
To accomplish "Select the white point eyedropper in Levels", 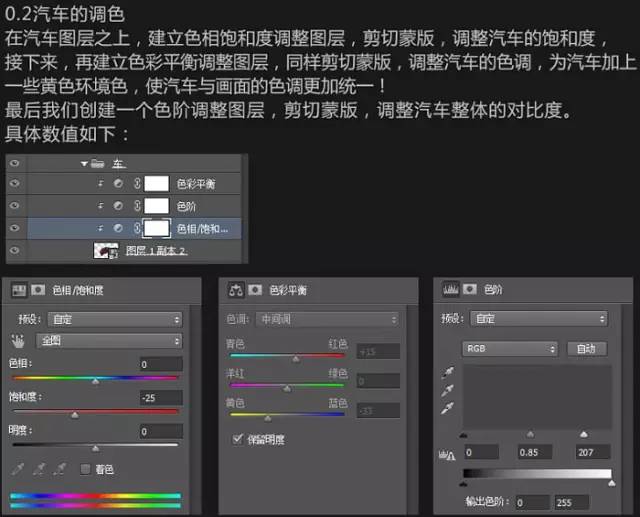I will pos(448,407).
